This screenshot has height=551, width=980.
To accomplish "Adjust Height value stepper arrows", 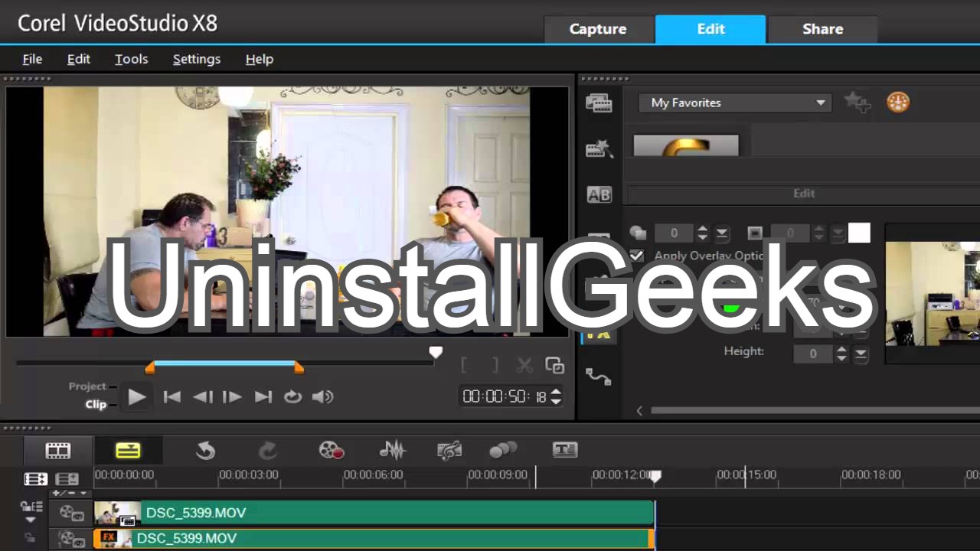I will pos(841,354).
